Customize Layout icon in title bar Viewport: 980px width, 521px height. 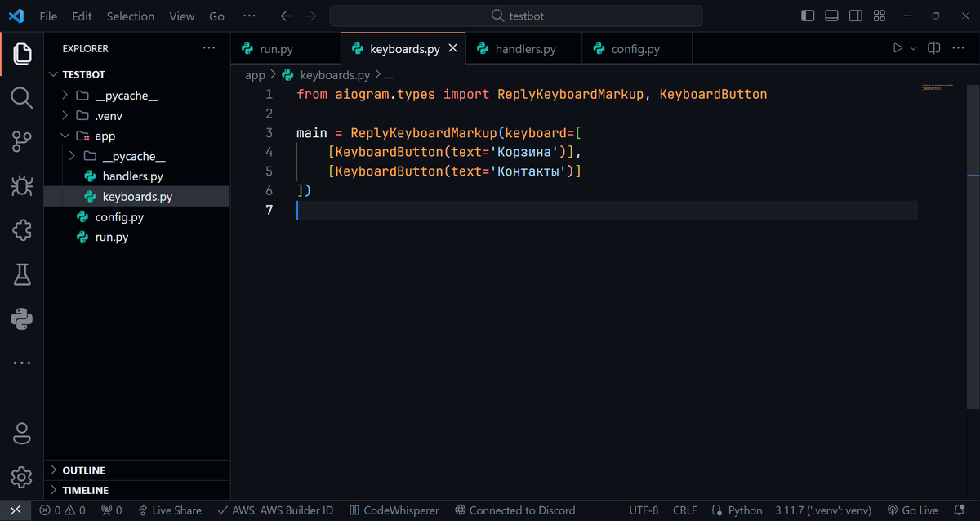click(880, 16)
